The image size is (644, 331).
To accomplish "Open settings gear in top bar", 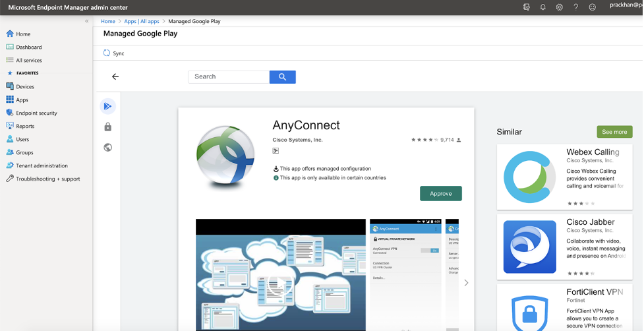I will 560,7.
